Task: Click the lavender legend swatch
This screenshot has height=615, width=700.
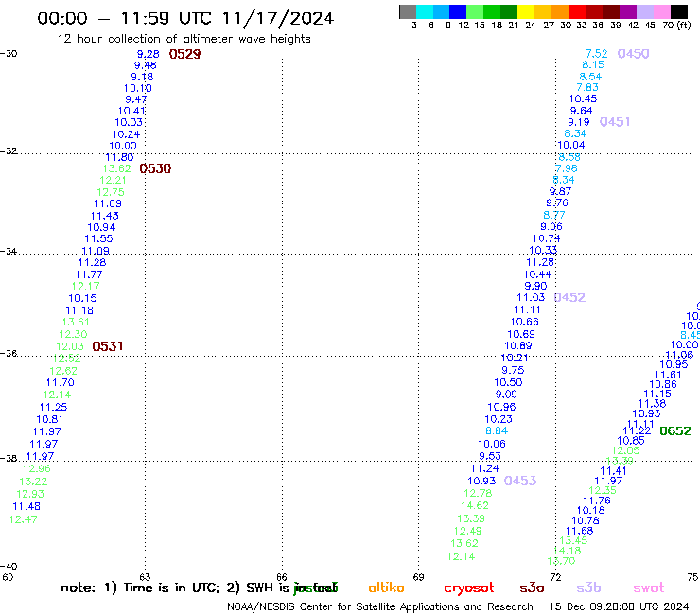Action: [x=645, y=11]
